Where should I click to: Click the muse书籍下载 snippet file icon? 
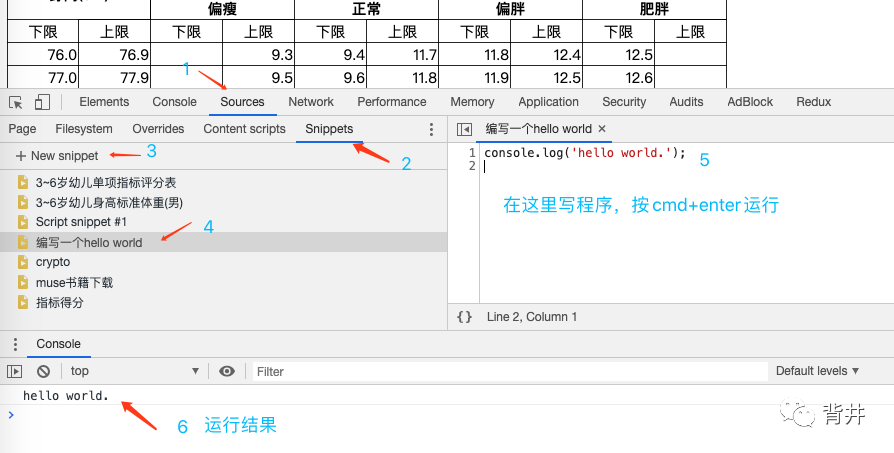pos(23,283)
